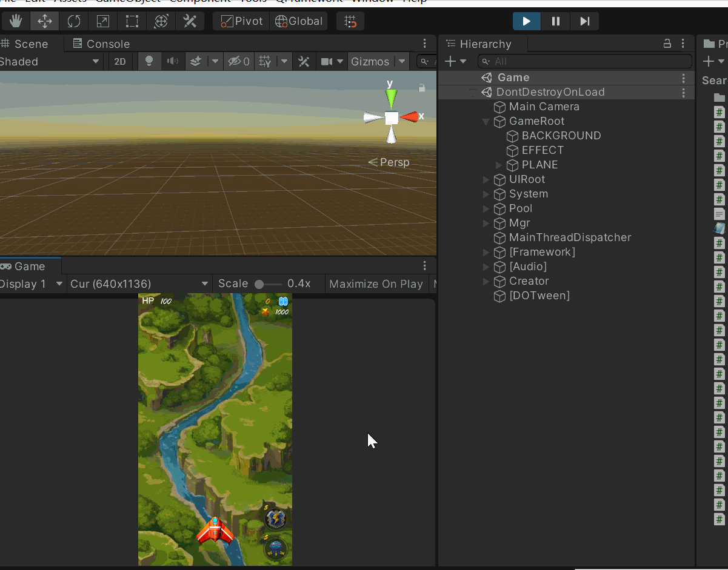Select the Rotate tool
The height and width of the screenshot is (570, 728).
(x=74, y=21)
